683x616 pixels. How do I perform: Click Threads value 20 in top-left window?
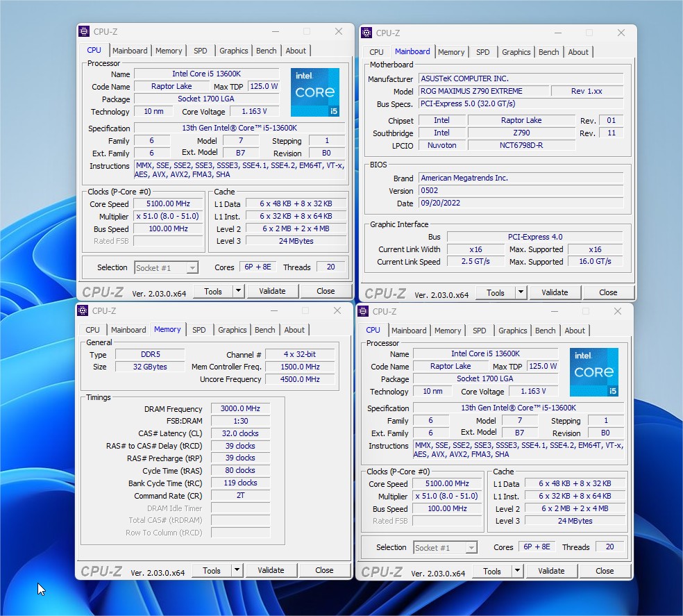[331, 267]
